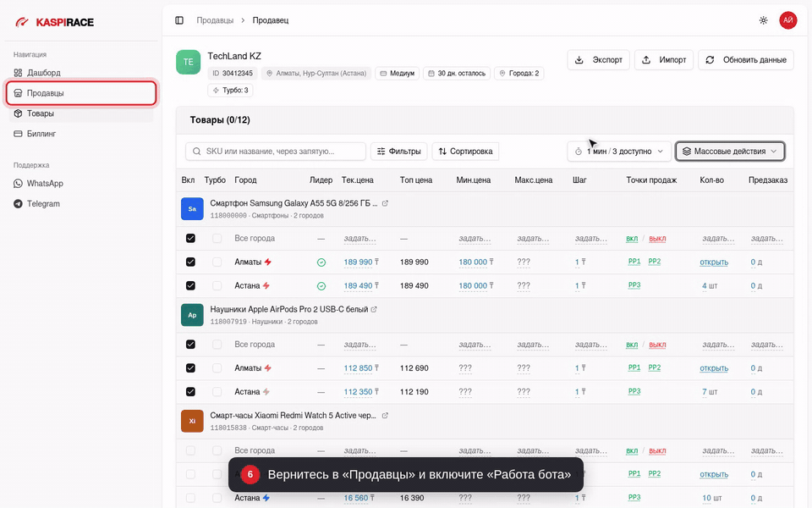
Task: Click Продавцы in the breadcrumb
Action: coord(215,20)
